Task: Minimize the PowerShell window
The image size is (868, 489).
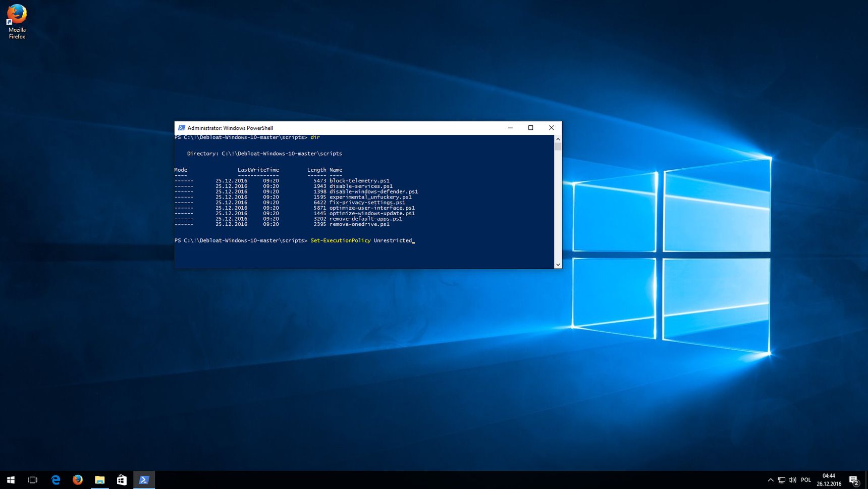Action: click(x=510, y=128)
